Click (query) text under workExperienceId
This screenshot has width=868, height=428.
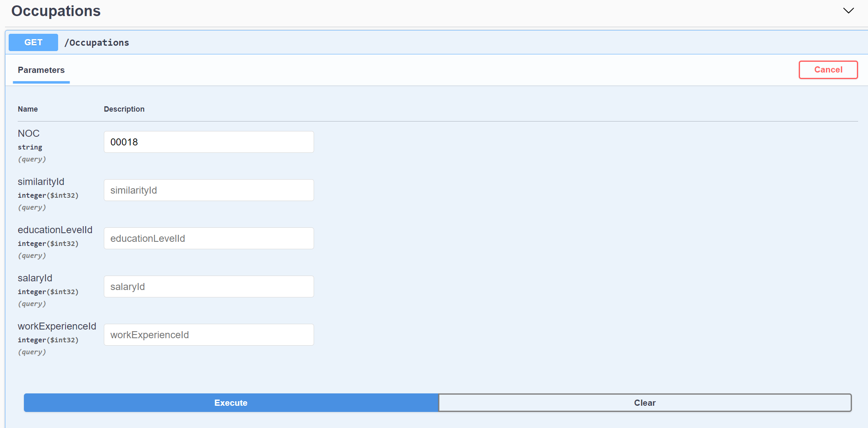point(32,352)
